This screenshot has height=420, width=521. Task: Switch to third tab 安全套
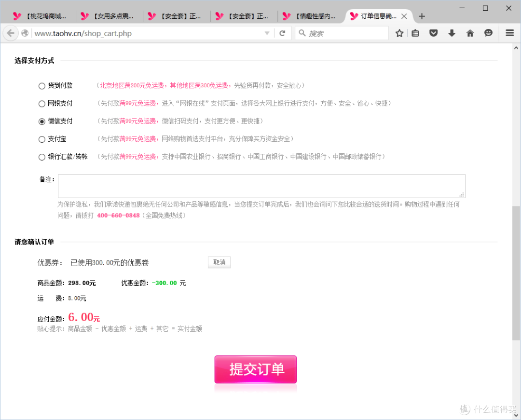pyautogui.click(x=177, y=16)
